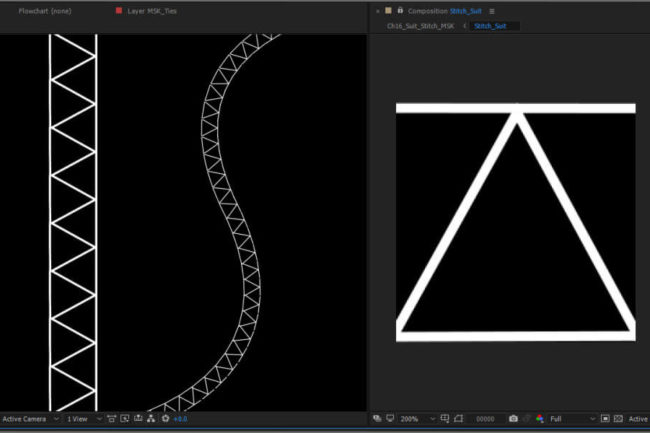Click the Primary Viewer monitor icon
This screenshot has height=433, width=650.
click(x=389, y=418)
